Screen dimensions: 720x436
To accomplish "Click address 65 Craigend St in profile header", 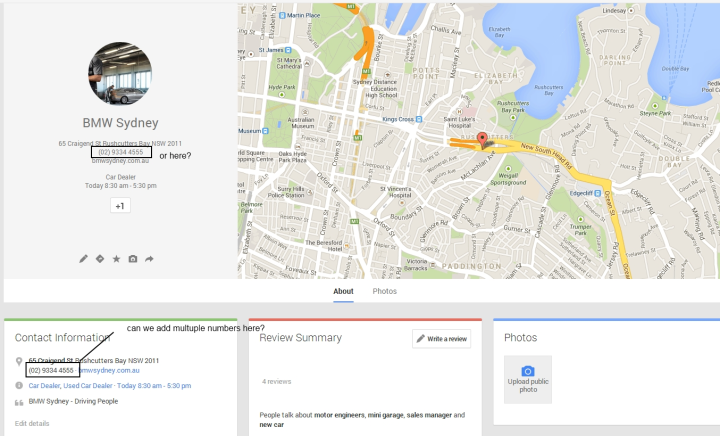I will (120, 144).
